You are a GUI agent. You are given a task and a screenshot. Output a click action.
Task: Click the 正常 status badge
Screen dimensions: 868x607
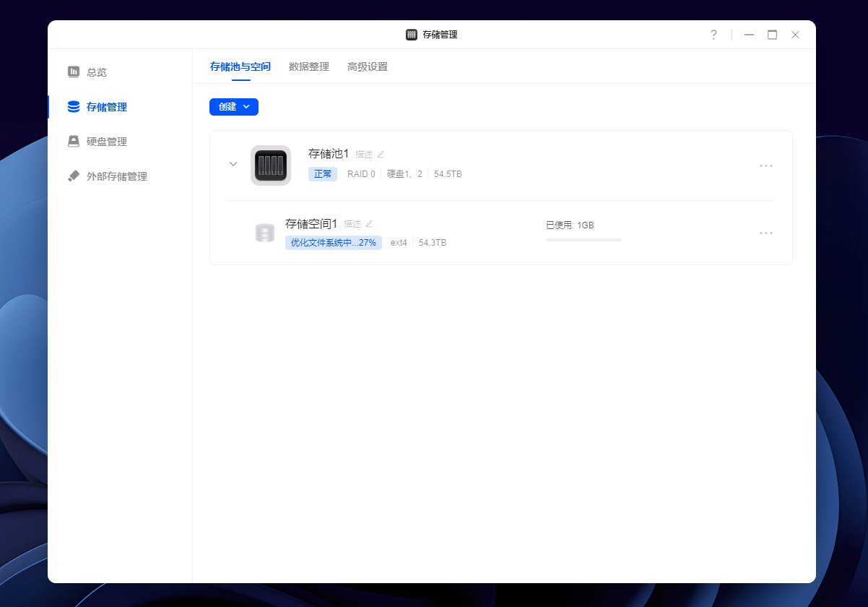pyautogui.click(x=323, y=174)
